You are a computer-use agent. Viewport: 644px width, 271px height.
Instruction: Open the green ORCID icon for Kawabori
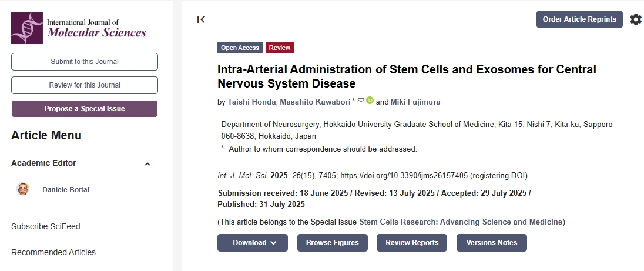tap(370, 101)
